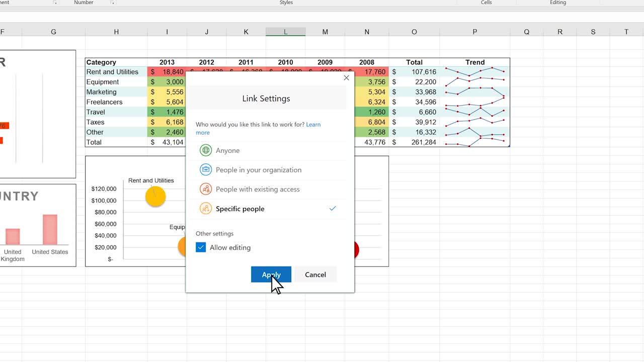The image size is (644, 362).
Task: Click the Freelancers row label
Action: click(x=116, y=102)
